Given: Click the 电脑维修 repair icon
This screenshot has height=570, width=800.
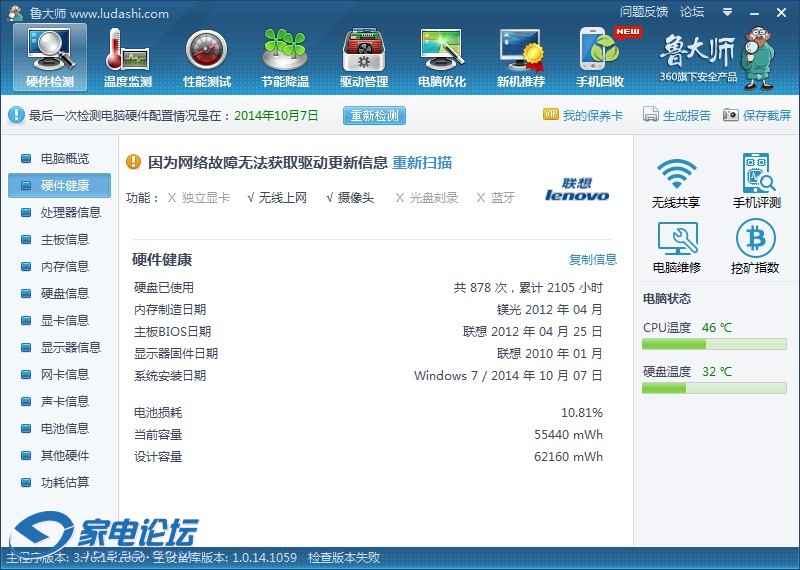Looking at the screenshot, I should tap(676, 247).
